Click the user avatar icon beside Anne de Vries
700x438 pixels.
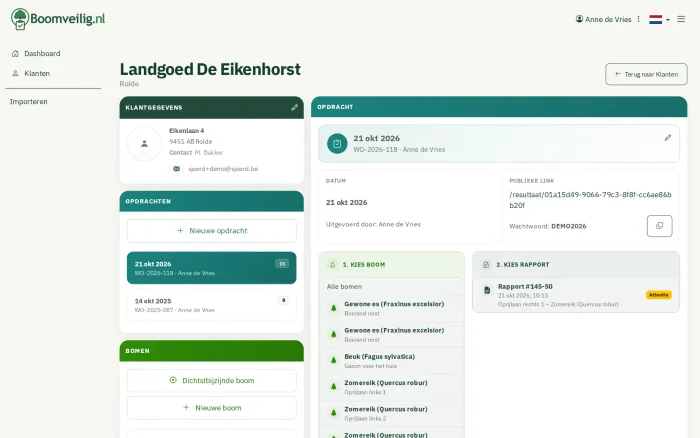click(x=579, y=19)
